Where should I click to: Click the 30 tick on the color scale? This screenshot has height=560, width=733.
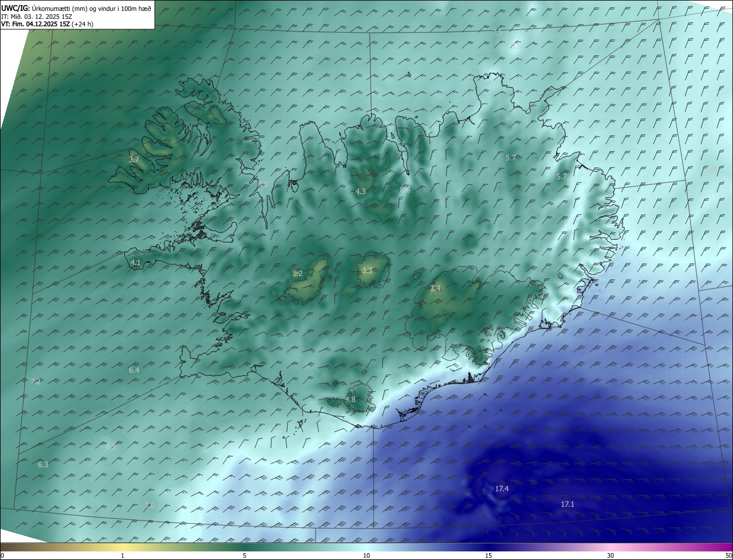tap(610, 555)
